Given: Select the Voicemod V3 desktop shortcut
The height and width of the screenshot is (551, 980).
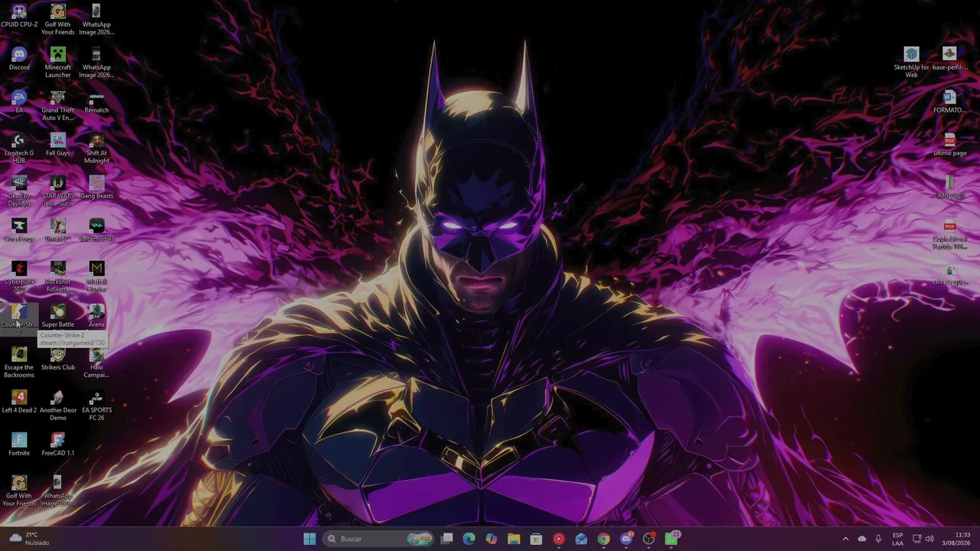Looking at the screenshot, I should (x=96, y=231).
